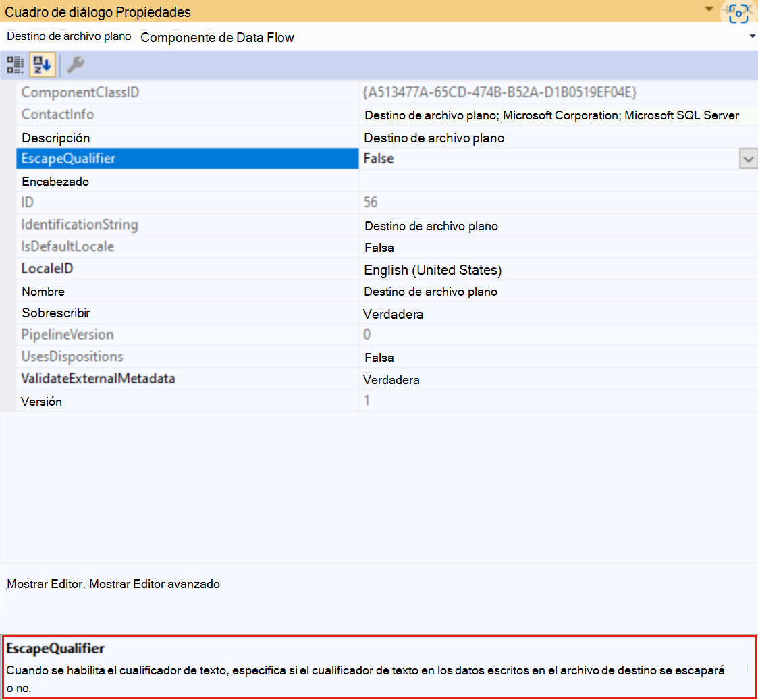This screenshot has width=758, height=700.
Task: Open Property Pages wrench icon
Action: pos(76,65)
